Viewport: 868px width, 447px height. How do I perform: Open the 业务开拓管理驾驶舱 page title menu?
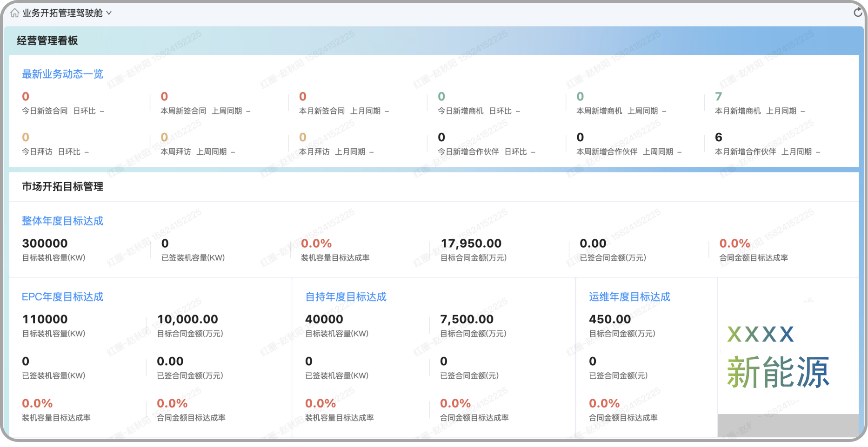(62, 13)
